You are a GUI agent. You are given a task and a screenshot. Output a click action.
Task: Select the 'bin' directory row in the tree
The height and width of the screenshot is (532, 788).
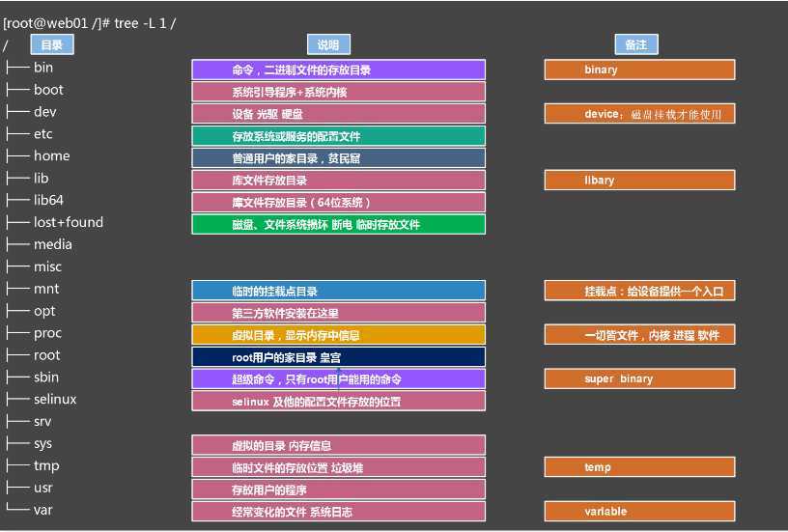point(30,68)
